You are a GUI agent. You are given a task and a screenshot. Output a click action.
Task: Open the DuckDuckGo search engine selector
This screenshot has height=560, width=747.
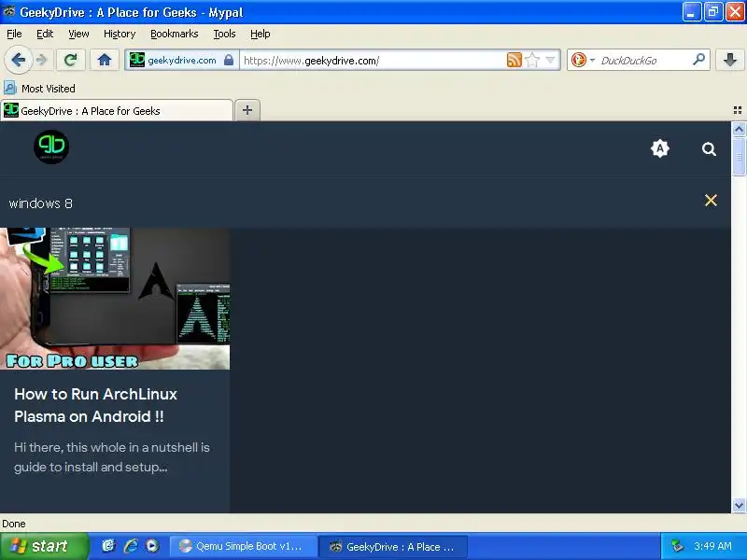point(583,60)
